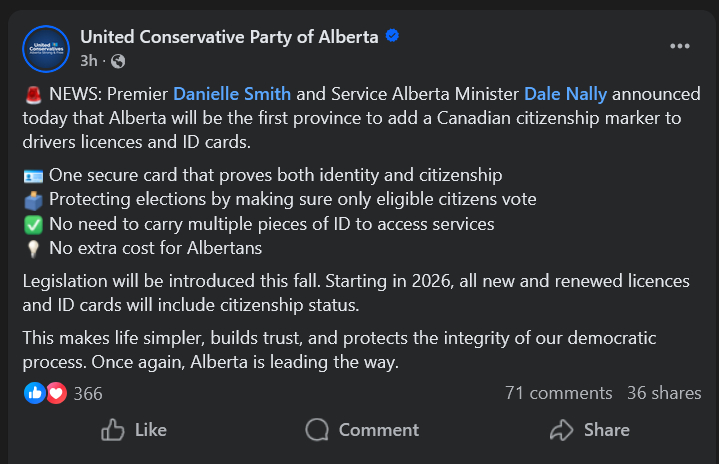
Task: Click the red heart reaction icon
Action: tap(56, 393)
